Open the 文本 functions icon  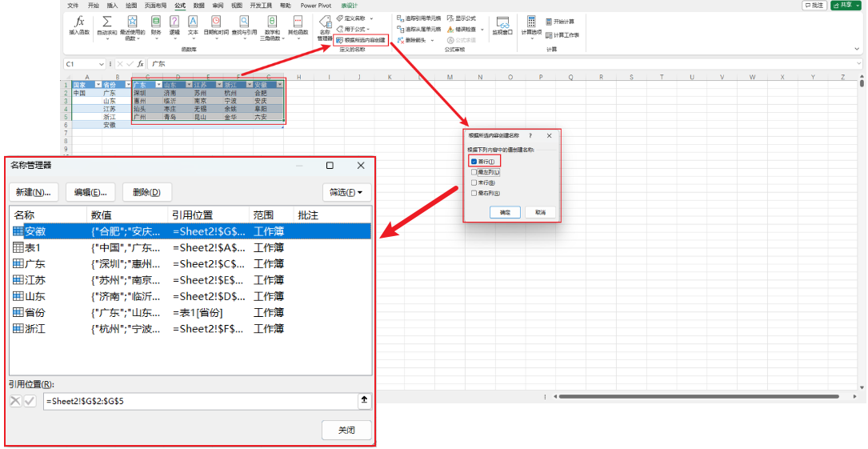193,22
